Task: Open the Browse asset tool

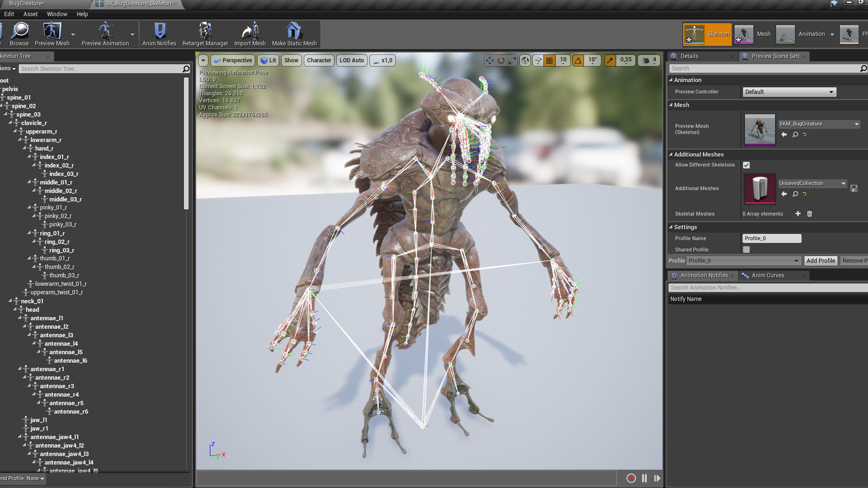Action: (x=19, y=34)
